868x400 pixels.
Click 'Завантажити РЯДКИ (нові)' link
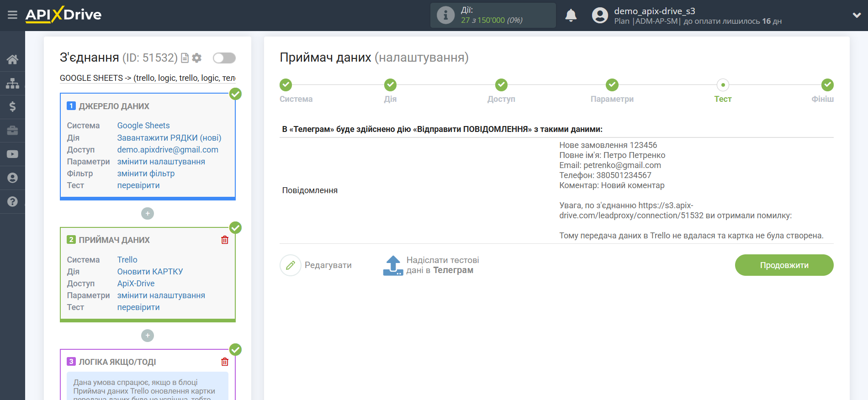[169, 138]
